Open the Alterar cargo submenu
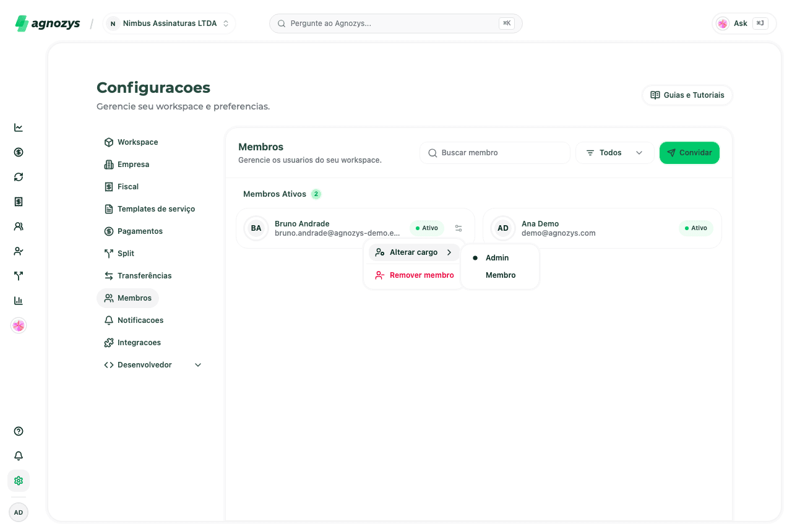The height and width of the screenshot is (532, 792). [414, 252]
